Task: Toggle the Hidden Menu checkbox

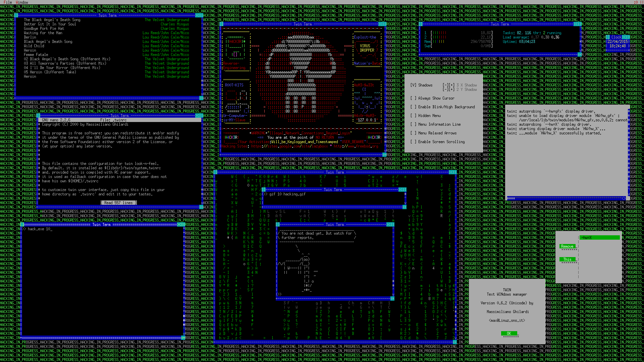Action: (413, 116)
